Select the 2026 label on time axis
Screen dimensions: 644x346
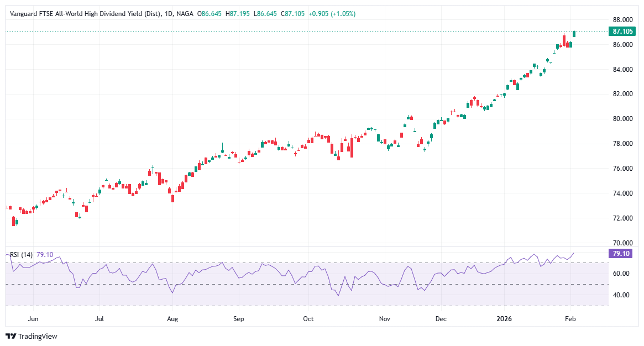pos(505,319)
